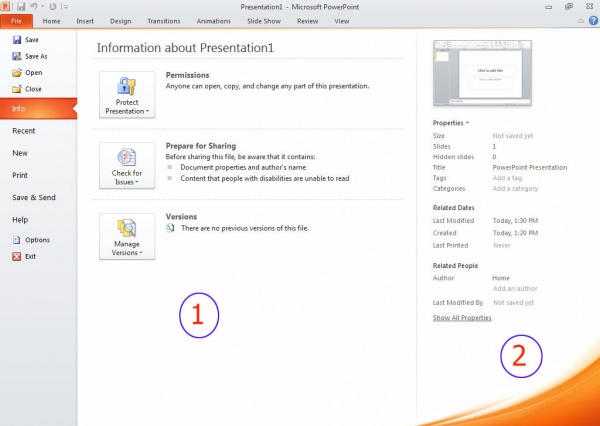Image resolution: width=600 pixels, height=426 pixels.
Task: Switch to the Animations ribbon tab
Action: (214, 21)
